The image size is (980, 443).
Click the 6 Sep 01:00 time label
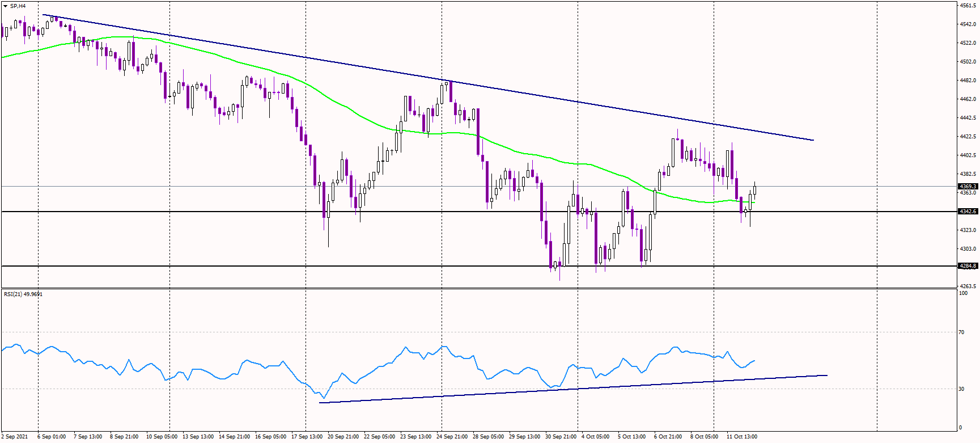pos(52,437)
